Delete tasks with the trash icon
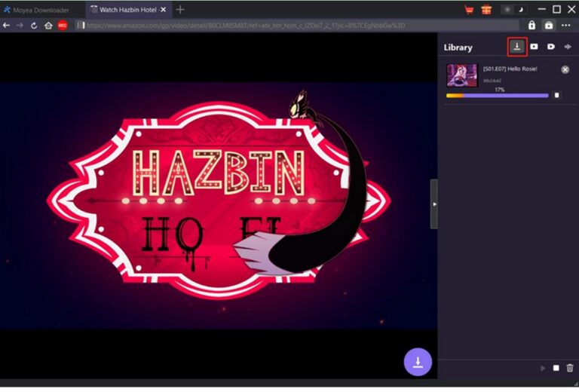 (570, 368)
